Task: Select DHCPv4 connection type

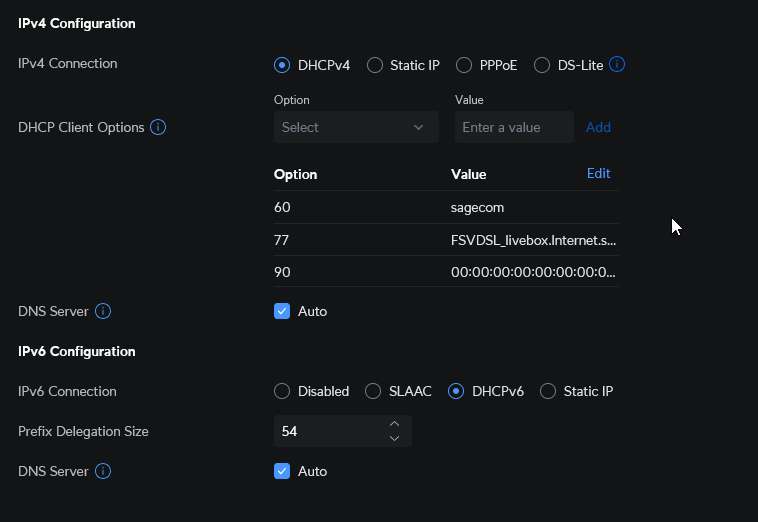Action: click(x=282, y=65)
